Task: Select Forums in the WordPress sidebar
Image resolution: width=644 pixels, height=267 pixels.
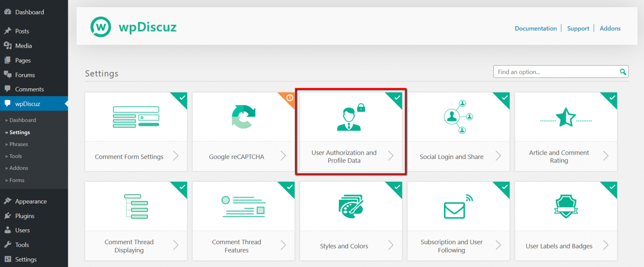Action: pyautogui.click(x=24, y=75)
